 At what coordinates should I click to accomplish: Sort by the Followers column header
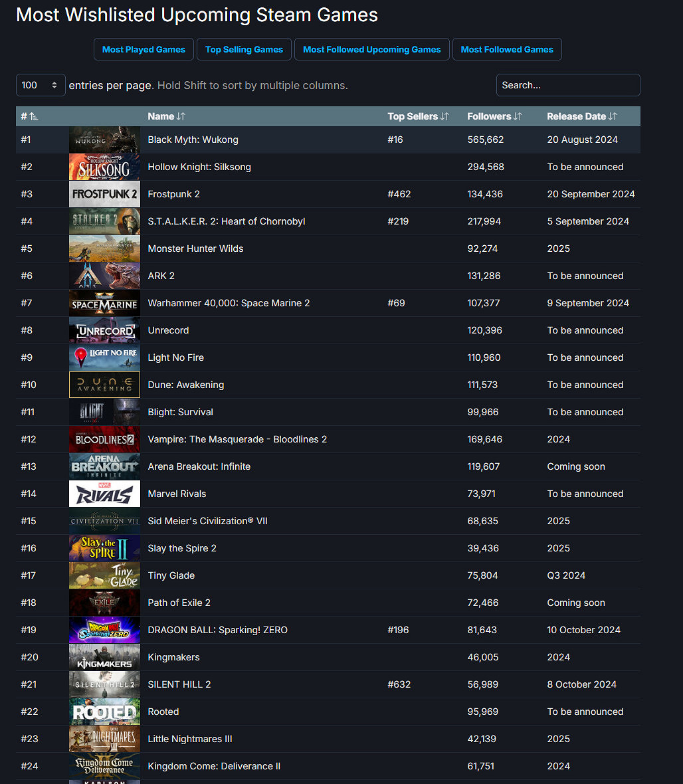pyautogui.click(x=494, y=116)
